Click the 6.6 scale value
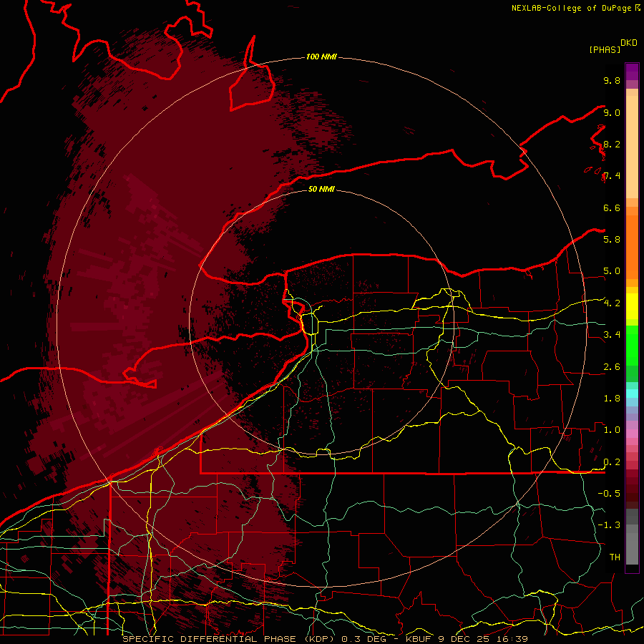 coord(612,208)
